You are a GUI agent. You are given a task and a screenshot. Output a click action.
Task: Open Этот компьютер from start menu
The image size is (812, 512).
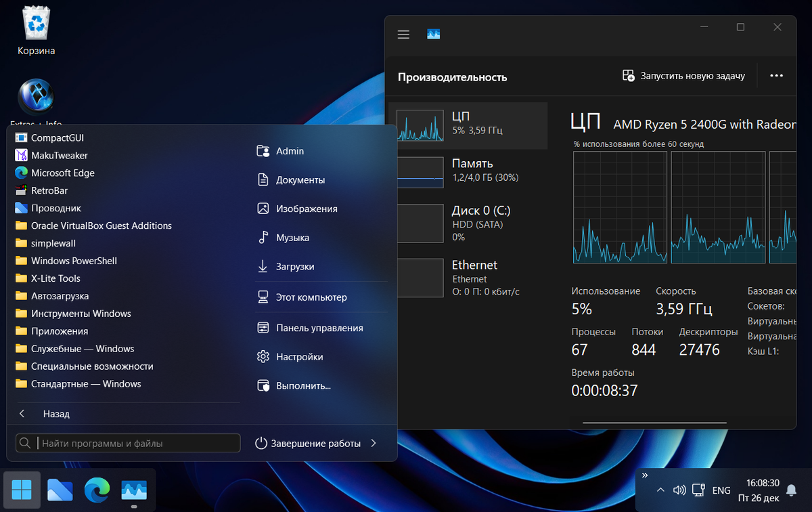tap(302, 297)
